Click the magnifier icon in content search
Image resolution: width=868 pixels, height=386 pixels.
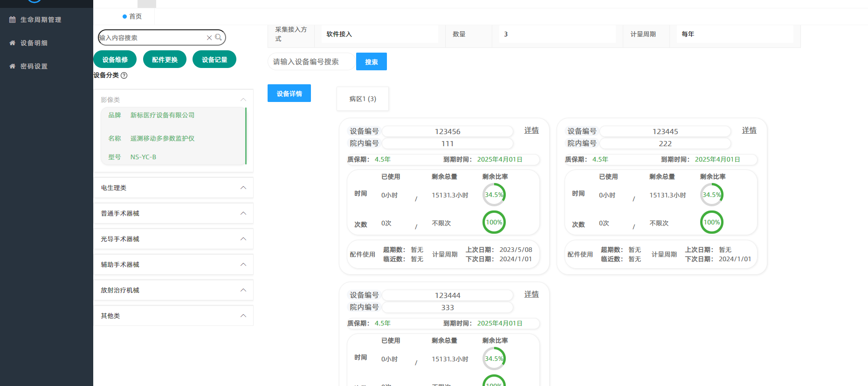click(218, 37)
